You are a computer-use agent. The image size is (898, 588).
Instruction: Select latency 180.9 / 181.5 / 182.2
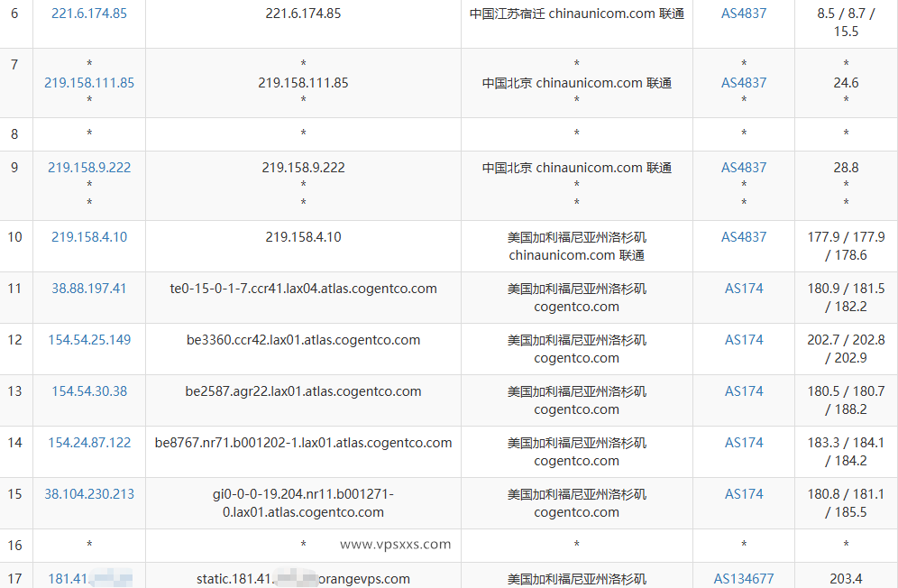tap(846, 298)
